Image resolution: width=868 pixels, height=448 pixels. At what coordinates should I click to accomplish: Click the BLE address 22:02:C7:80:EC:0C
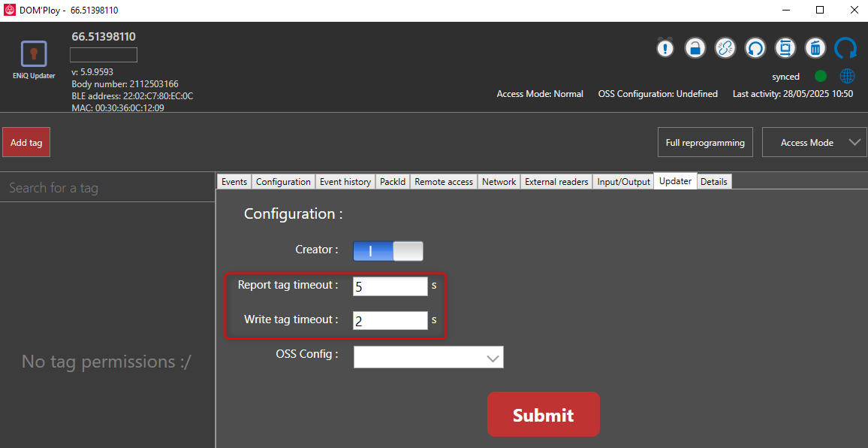[x=132, y=96]
